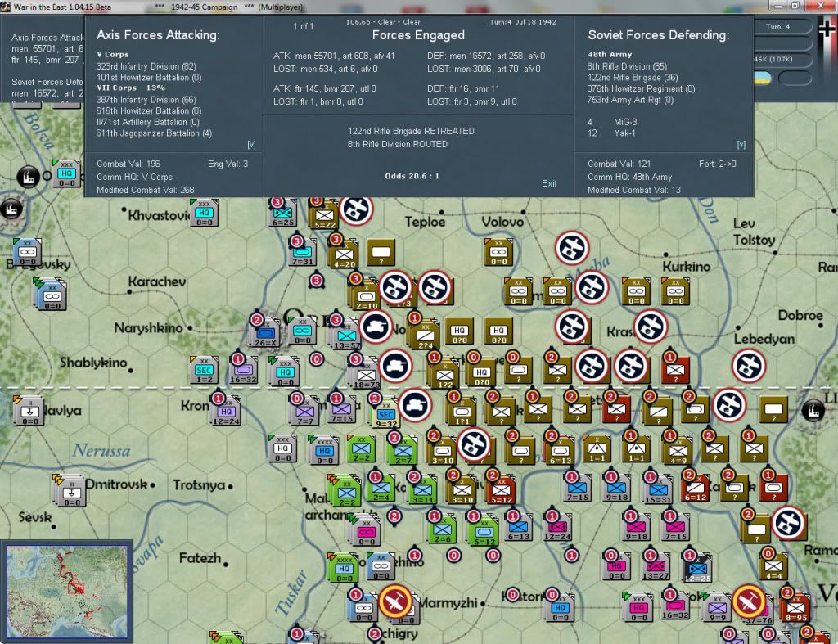This screenshot has width=838, height=644.
Task: Select the purple infantry counter 9=9
Action: coord(717,608)
